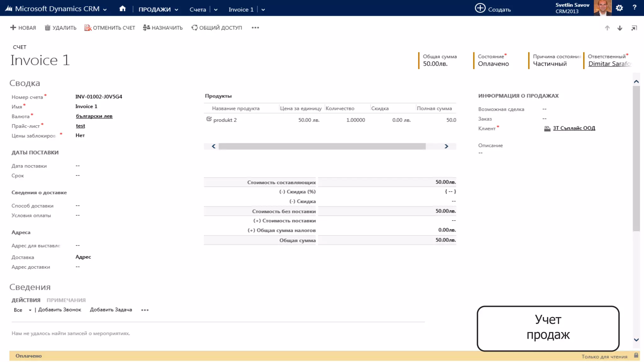Switch to the ПРИМЕЧАНИЯ tab
Image resolution: width=644 pixels, height=362 pixels.
pos(66,300)
